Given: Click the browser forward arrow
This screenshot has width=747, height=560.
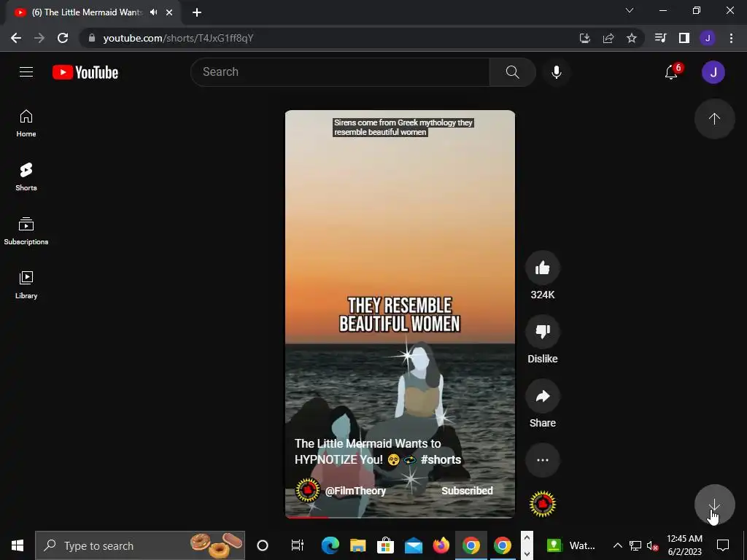Looking at the screenshot, I should (39, 38).
